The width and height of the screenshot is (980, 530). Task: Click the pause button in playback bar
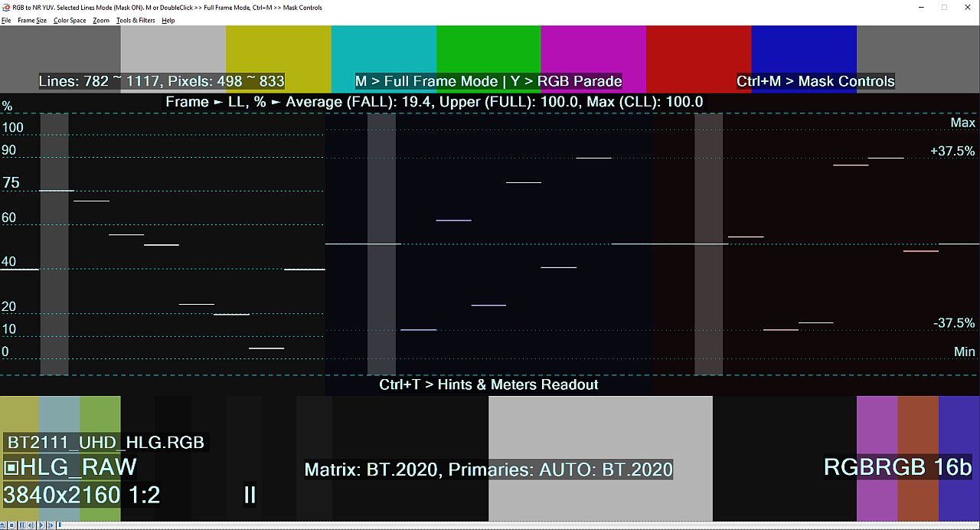(22, 525)
